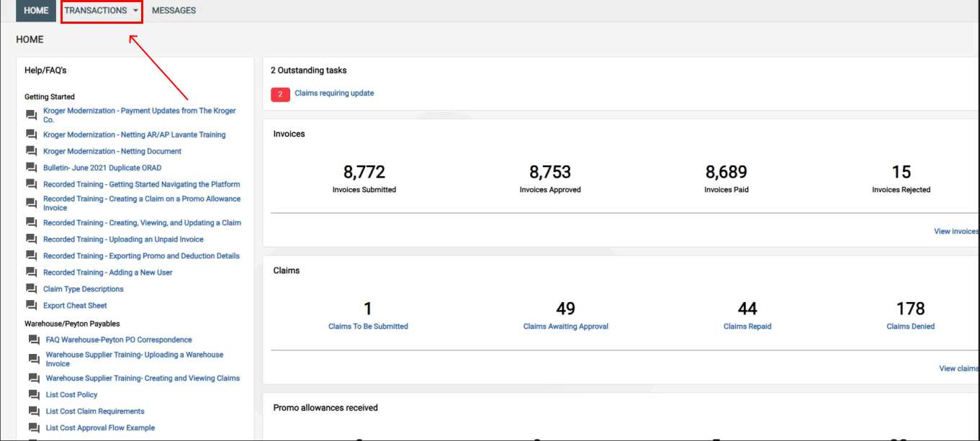Viewport: 980px width, 441px height.
Task: Open Claims requiring update link
Action: 334,94
